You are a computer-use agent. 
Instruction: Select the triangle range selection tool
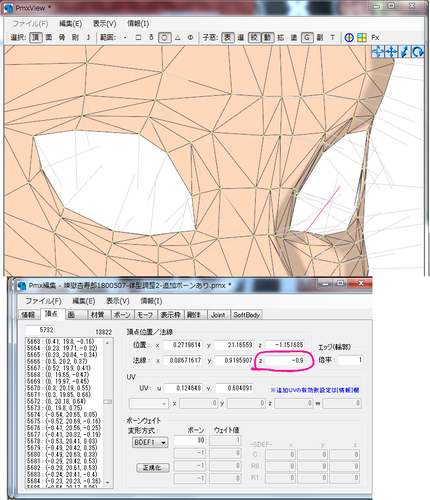[178, 37]
